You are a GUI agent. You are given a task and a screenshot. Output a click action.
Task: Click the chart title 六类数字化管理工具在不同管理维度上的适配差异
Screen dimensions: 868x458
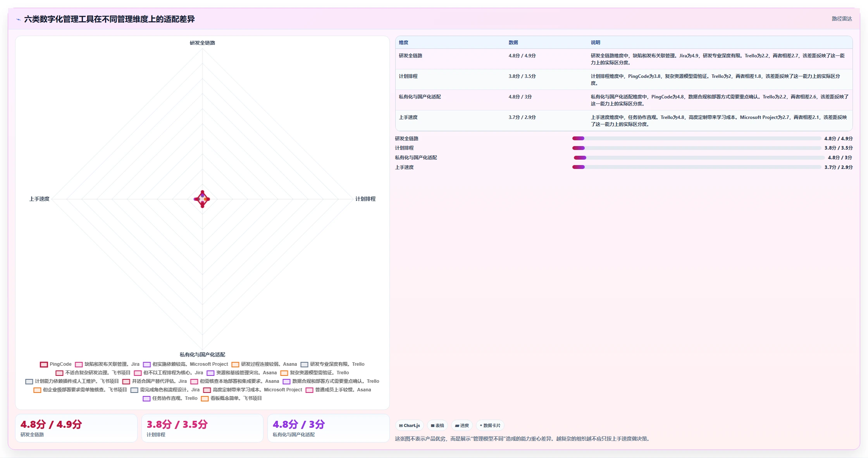[x=109, y=19]
